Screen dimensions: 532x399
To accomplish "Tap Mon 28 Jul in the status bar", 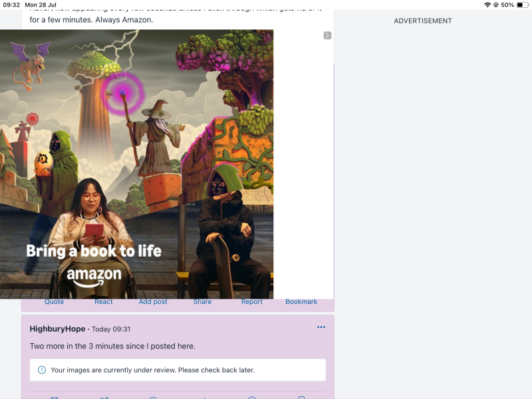I will (x=39, y=4).
